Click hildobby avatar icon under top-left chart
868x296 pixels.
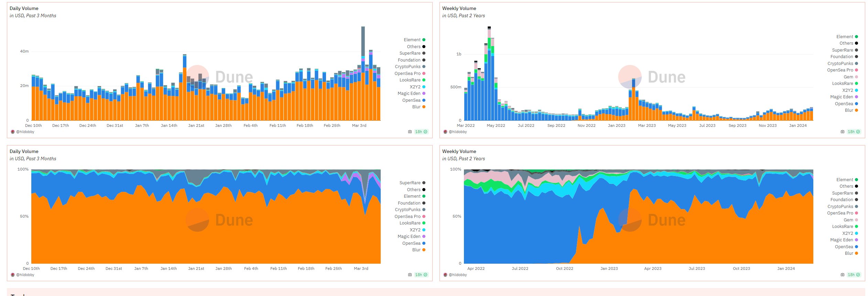click(13, 132)
